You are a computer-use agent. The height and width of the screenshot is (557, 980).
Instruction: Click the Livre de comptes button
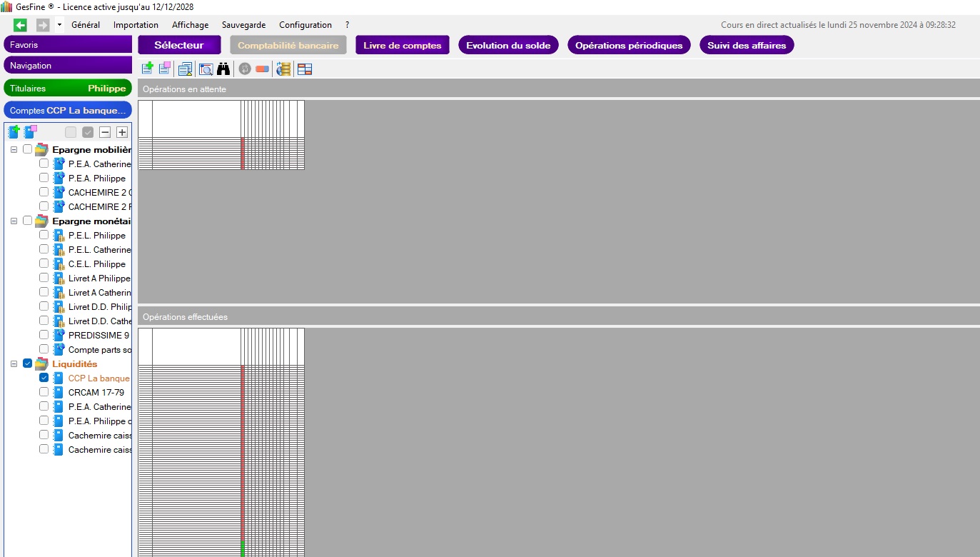point(402,45)
